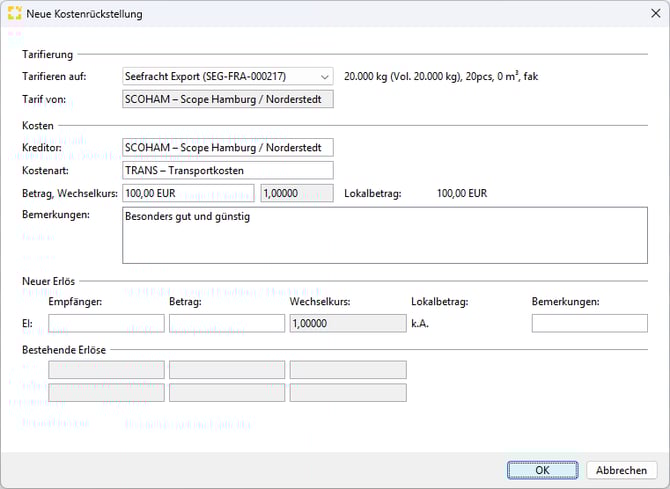Click the 'Betrag, Wechselkurs:' label

70,194
